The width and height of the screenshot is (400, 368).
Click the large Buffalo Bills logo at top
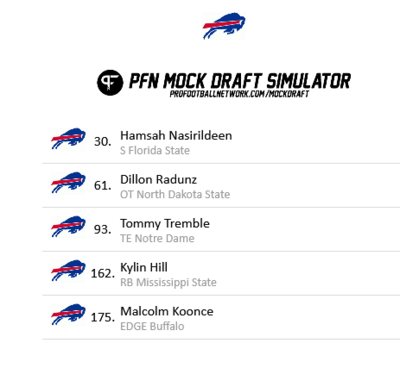[x=224, y=26]
